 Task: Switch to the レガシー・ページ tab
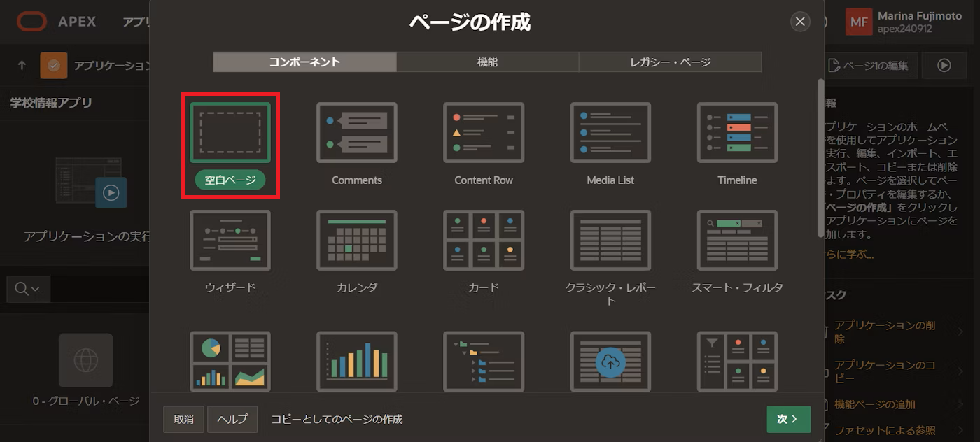670,62
